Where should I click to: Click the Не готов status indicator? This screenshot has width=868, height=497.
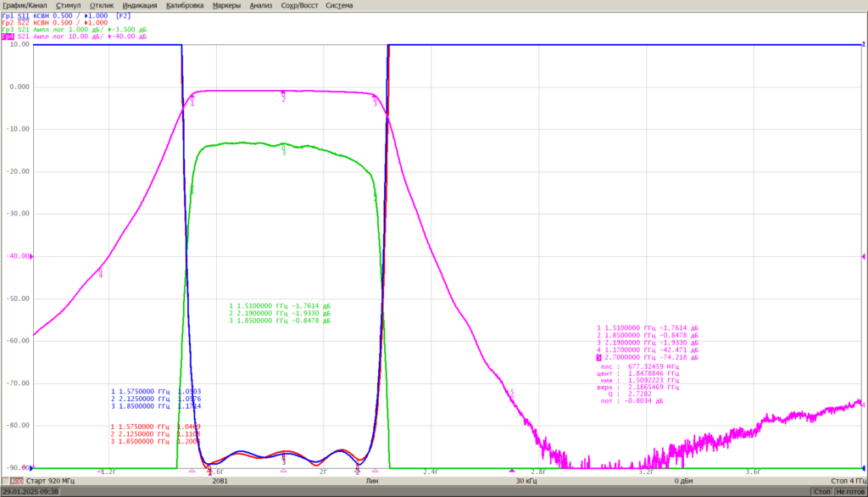[x=850, y=491]
